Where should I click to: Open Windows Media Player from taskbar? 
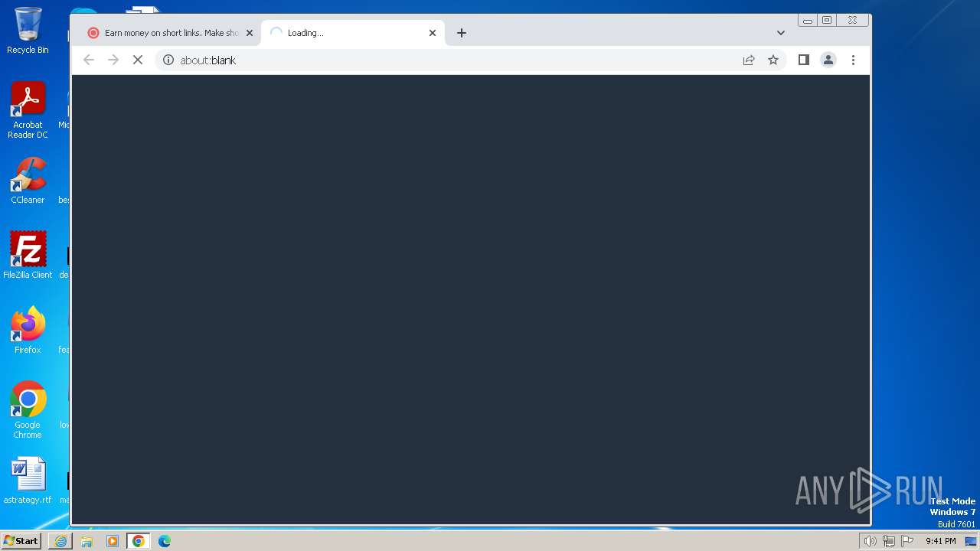click(x=113, y=541)
